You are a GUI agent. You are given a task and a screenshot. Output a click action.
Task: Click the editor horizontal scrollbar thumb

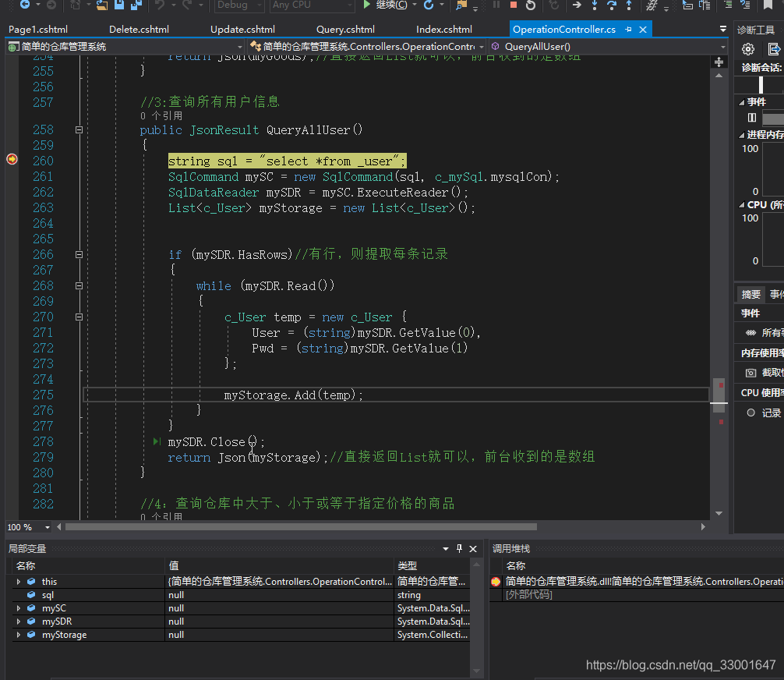(301, 527)
